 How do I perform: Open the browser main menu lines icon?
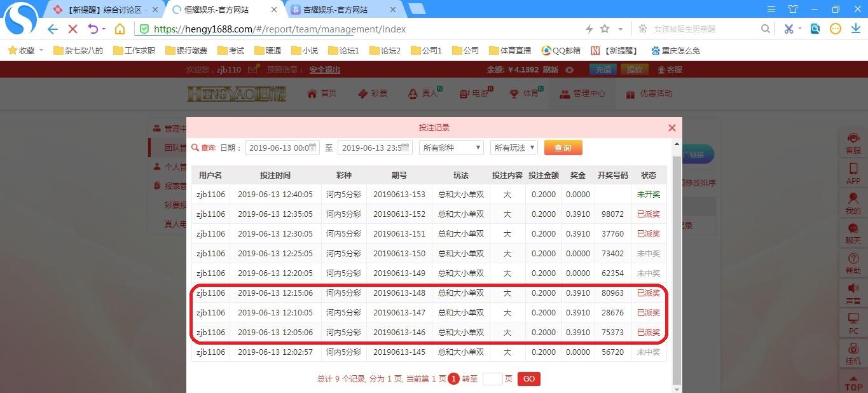coord(771,9)
